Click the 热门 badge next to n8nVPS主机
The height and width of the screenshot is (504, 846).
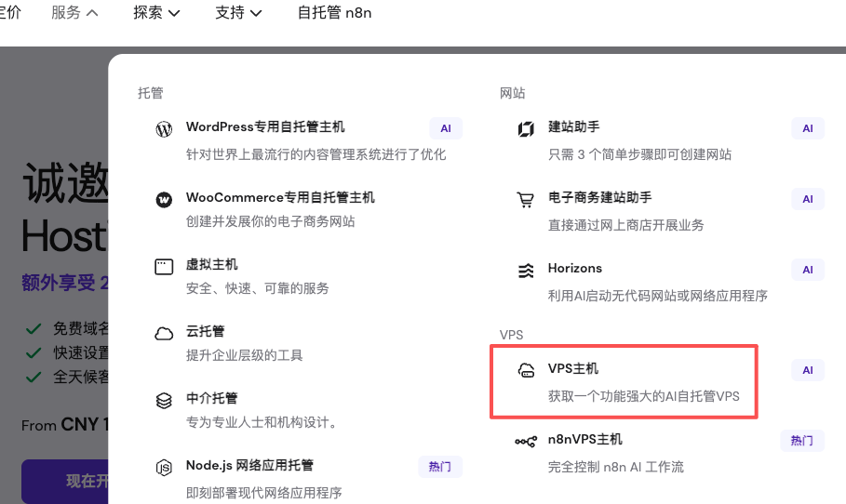pos(801,441)
